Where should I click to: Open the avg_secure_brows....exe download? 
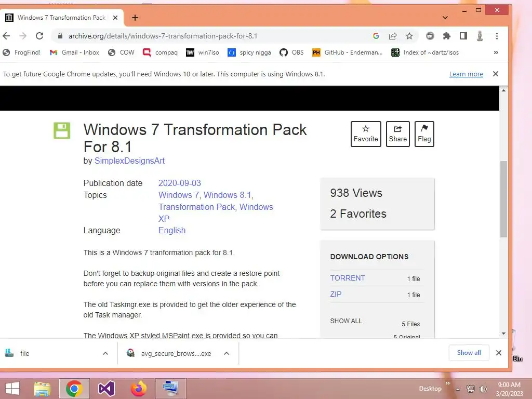pyautogui.click(x=170, y=353)
